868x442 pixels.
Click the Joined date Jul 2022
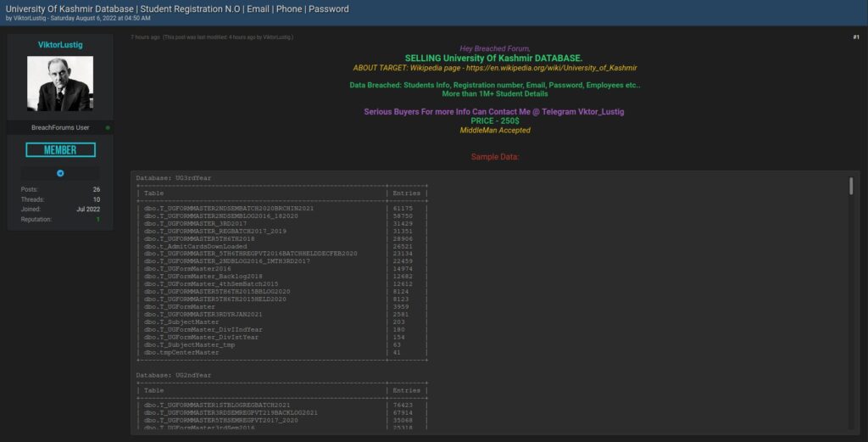tap(88, 210)
